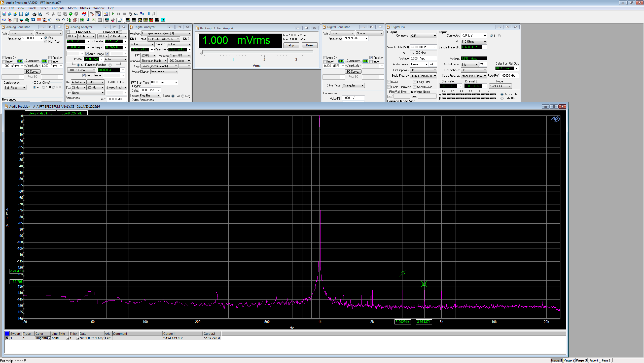Open Blackman-Harris window dropdown
This screenshot has width=644, height=363.
154,61
